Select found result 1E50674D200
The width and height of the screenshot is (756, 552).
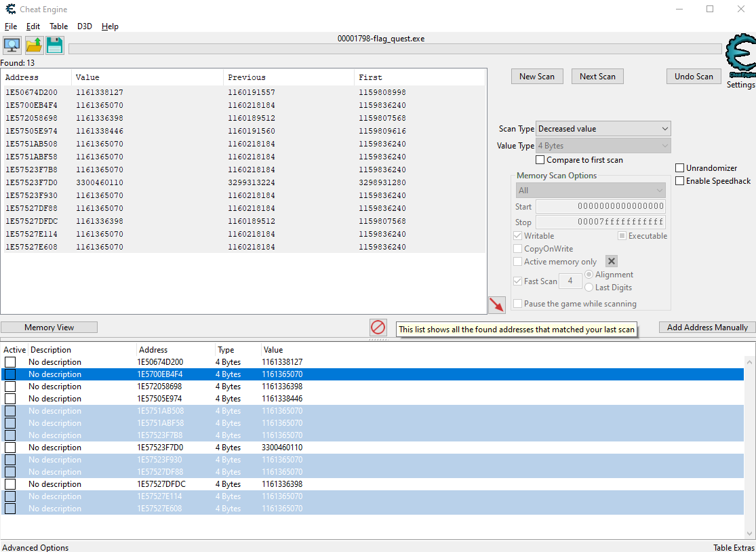243,92
